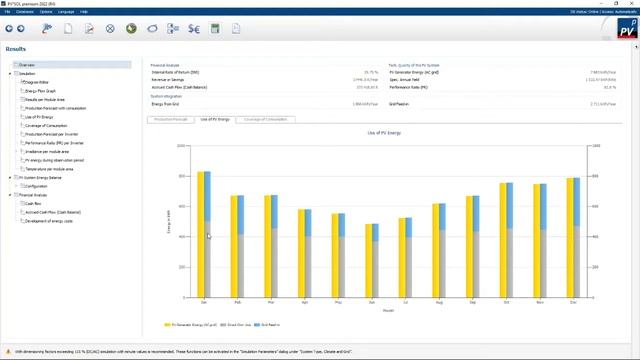Select Use of PV Energy tree item
640x360 pixels.
[39, 117]
